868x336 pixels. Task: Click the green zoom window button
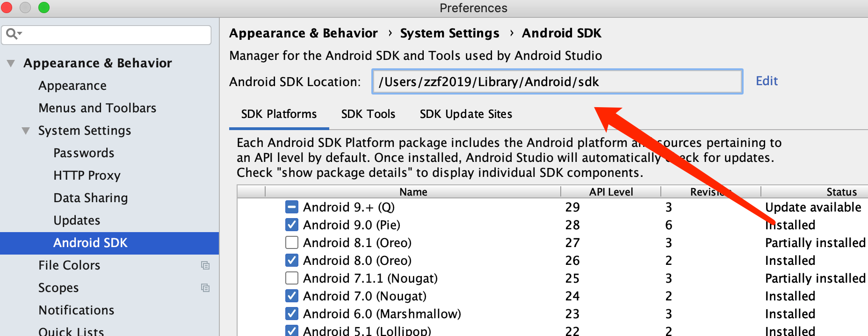tap(44, 7)
